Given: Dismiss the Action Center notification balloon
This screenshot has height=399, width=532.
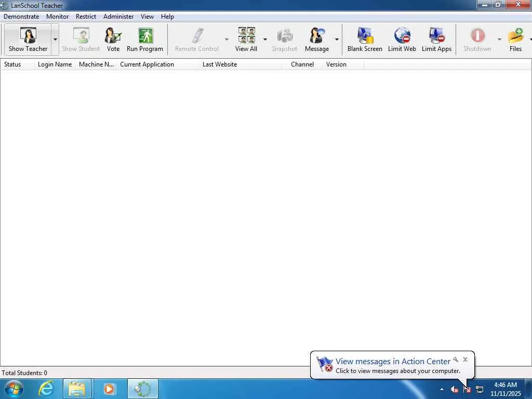Looking at the screenshot, I should click(x=465, y=360).
